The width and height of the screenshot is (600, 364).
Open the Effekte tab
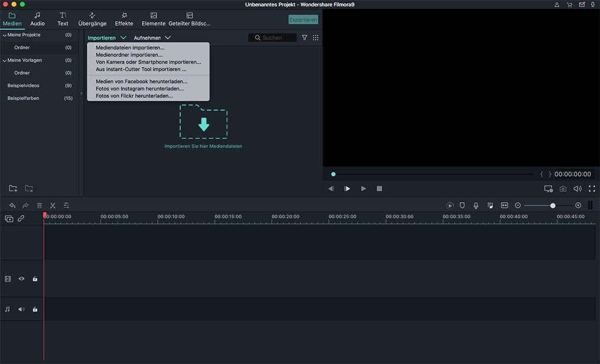pos(124,19)
